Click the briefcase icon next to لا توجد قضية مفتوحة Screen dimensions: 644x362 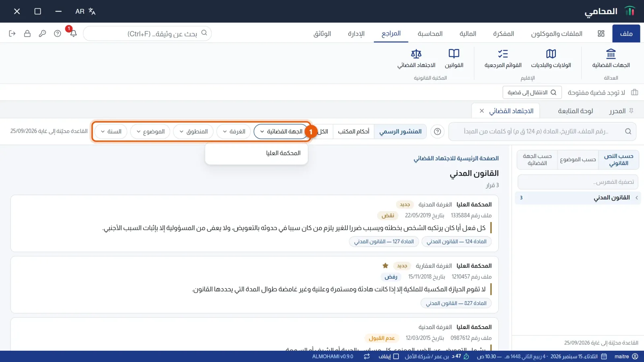[x=635, y=93]
